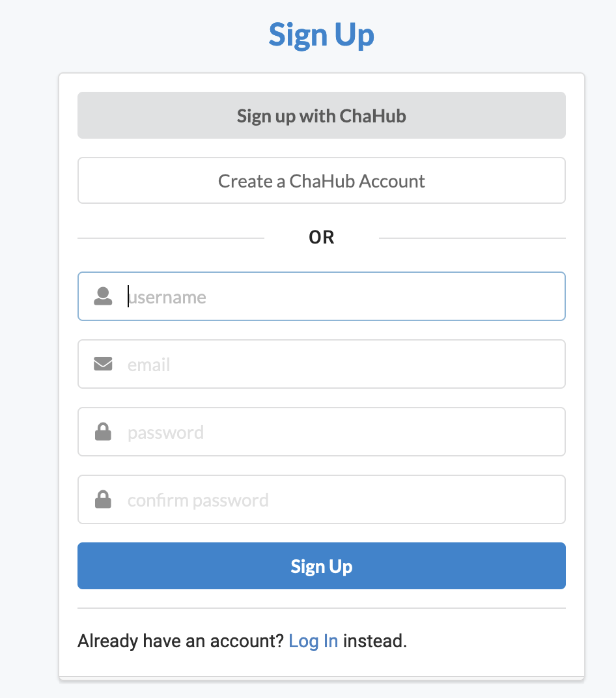Click the padlock icon on confirm password row

(103, 499)
